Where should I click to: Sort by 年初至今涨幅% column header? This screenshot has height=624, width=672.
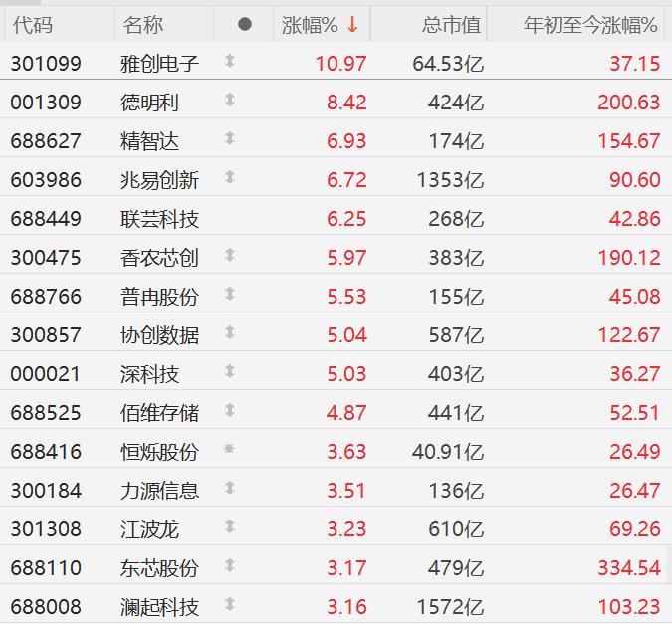point(590,25)
